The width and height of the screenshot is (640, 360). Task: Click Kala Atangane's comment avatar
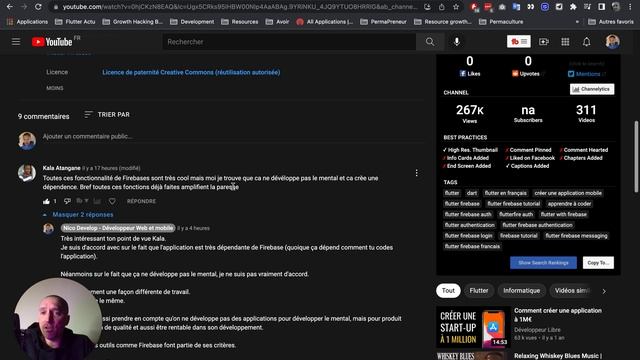pos(27,173)
